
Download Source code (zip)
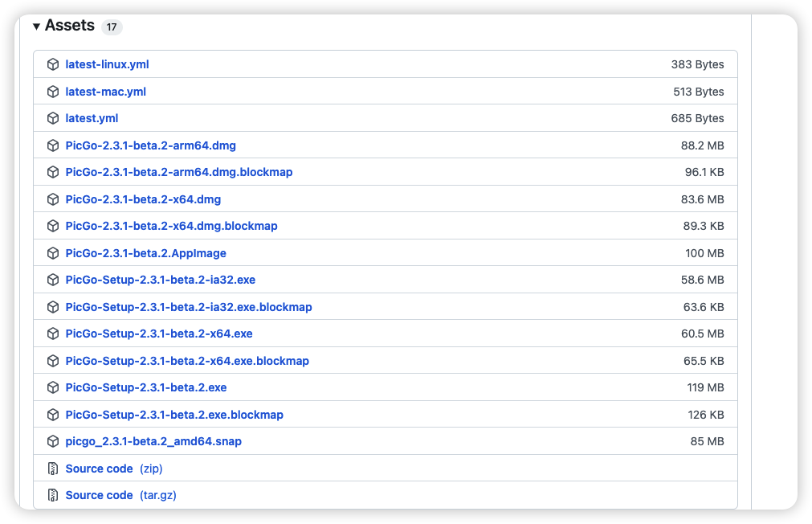coord(114,469)
